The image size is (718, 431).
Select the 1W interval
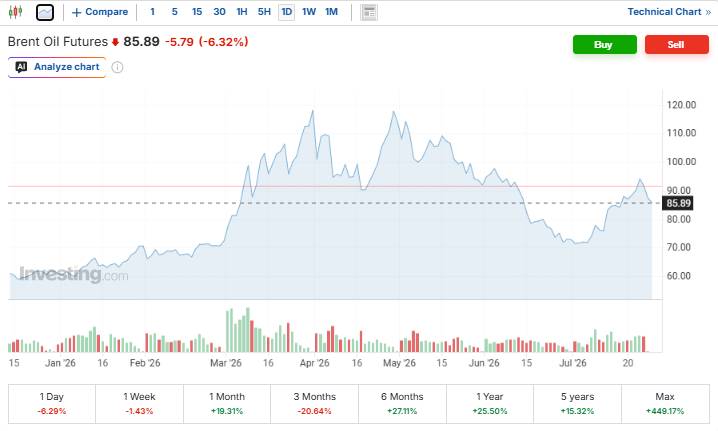[309, 12]
